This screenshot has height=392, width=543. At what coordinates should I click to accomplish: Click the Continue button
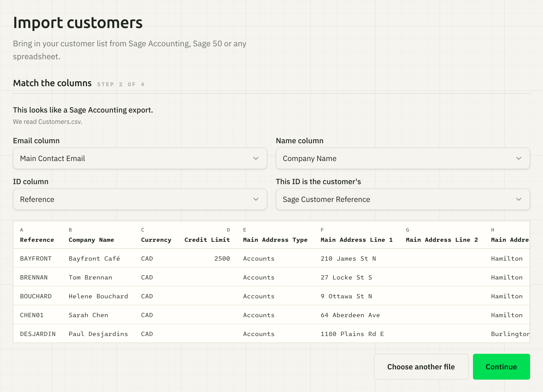pyautogui.click(x=501, y=367)
